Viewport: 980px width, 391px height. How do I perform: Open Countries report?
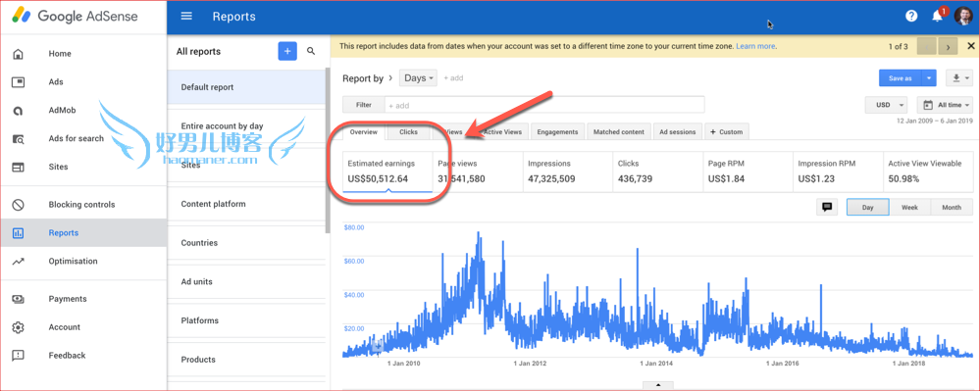pyautogui.click(x=247, y=243)
